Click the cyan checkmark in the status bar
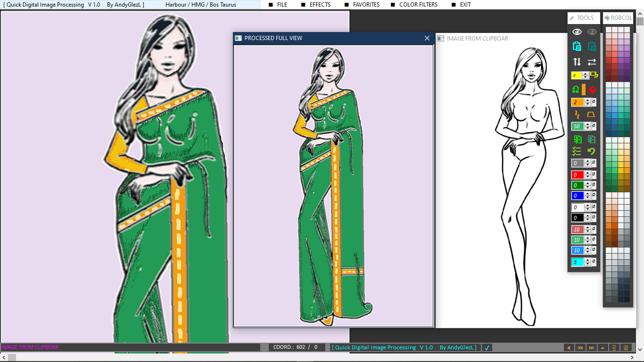This screenshot has width=644, height=362. tap(487, 348)
